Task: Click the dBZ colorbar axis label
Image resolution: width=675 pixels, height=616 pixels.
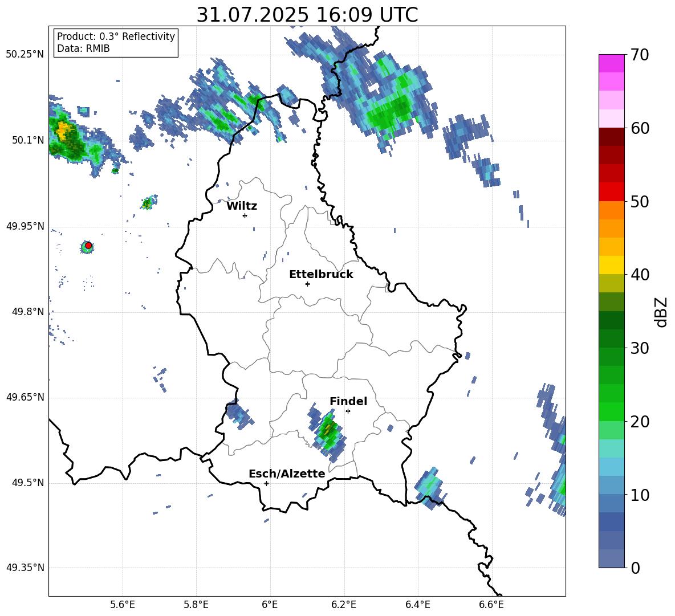Action: 661,312
